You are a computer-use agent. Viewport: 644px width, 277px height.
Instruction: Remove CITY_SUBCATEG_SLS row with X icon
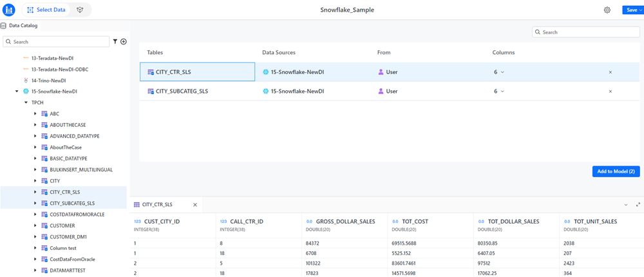(x=611, y=91)
